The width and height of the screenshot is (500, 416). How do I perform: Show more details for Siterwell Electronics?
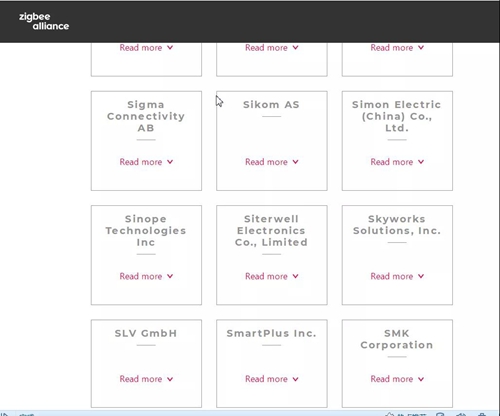coord(272,276)
